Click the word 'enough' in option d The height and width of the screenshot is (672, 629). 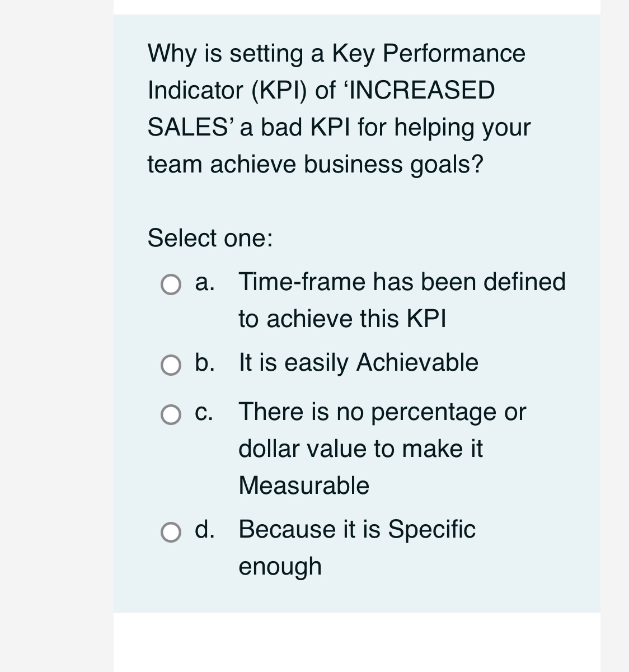[x=280, y=566]
